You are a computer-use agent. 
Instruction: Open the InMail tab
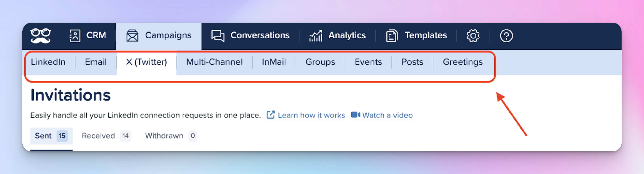click(x=274, y=62)
